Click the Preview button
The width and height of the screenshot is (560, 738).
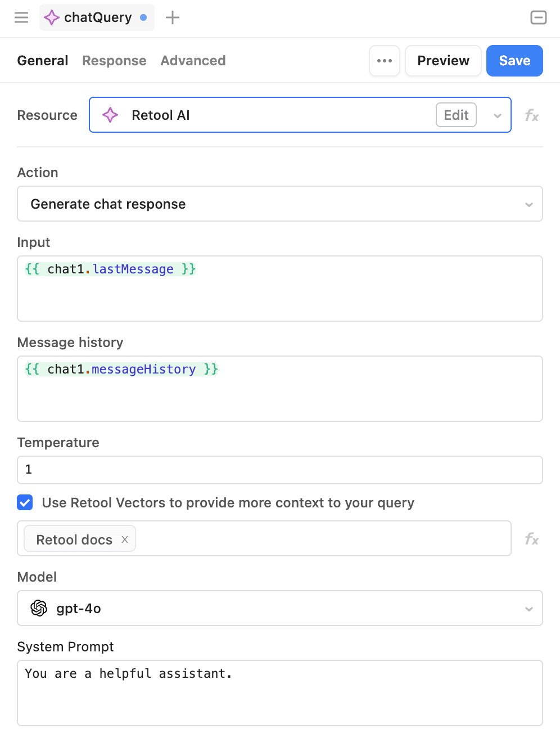tap(443, 61)
